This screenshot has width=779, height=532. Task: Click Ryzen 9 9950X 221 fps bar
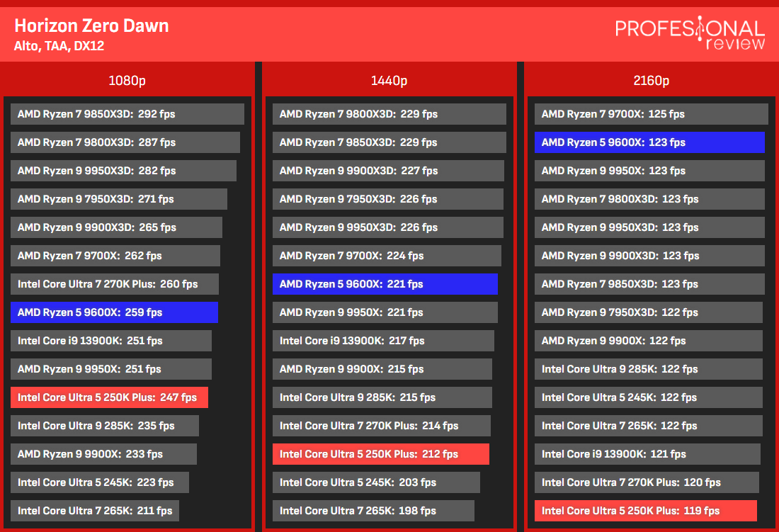coord(385,312)
